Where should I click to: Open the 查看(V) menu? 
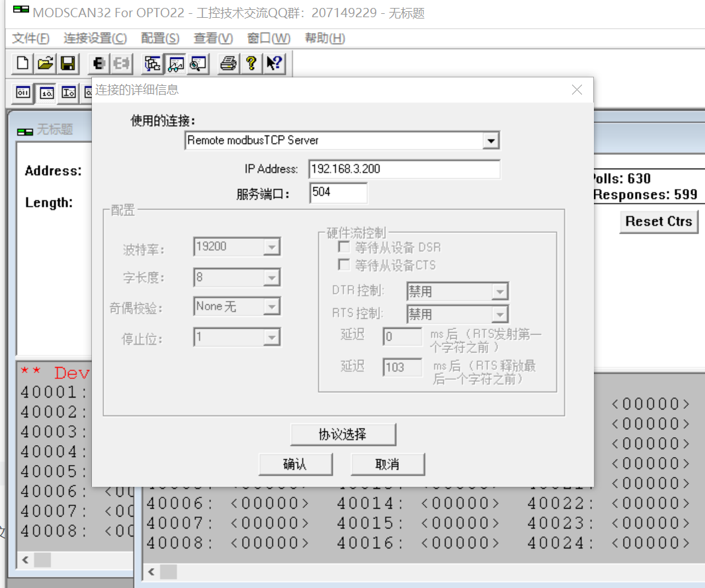tap(213, 38)
